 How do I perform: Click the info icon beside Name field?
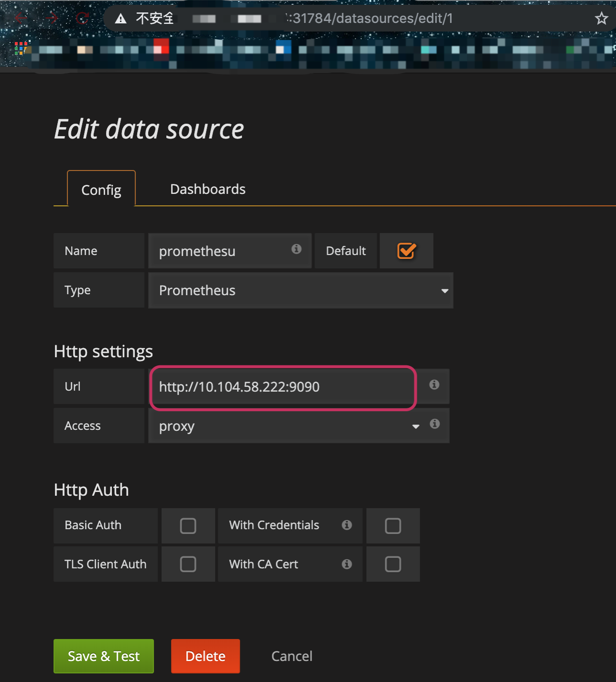point(296,249)
